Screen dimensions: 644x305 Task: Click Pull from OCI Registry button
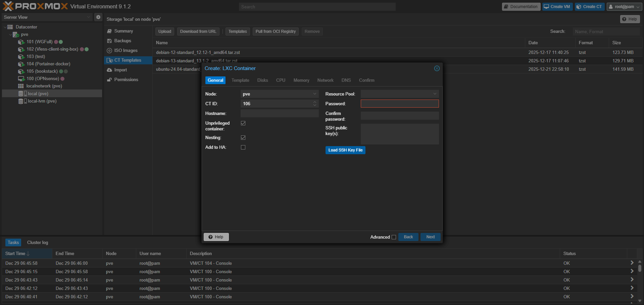point(276,32)
